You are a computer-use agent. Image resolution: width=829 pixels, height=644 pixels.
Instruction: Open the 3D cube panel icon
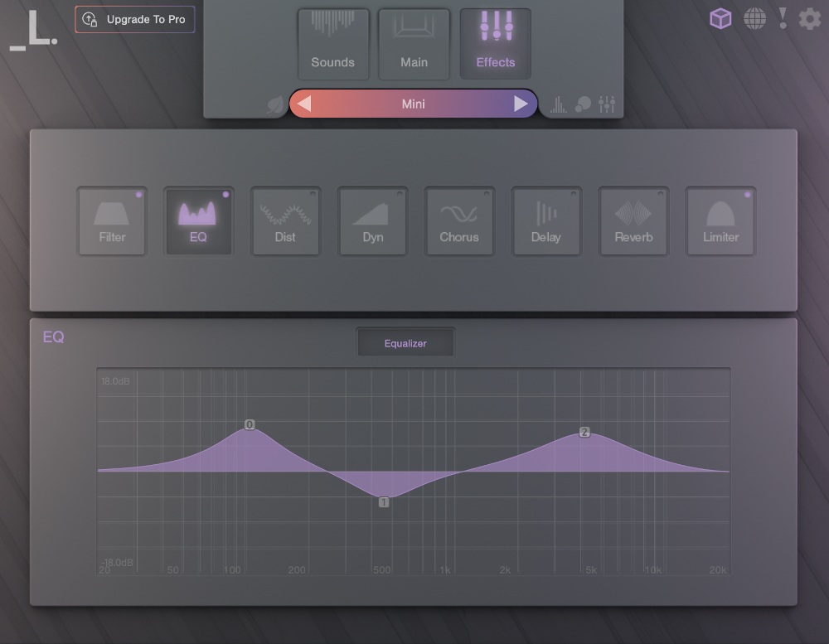pyautogui.click(x=720, y=18)
